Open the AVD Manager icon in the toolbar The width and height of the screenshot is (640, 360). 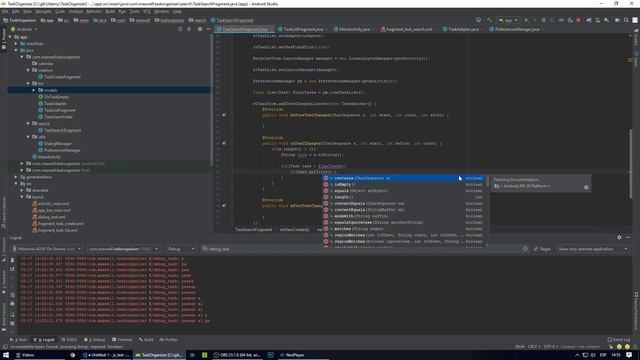pos(598,20)
